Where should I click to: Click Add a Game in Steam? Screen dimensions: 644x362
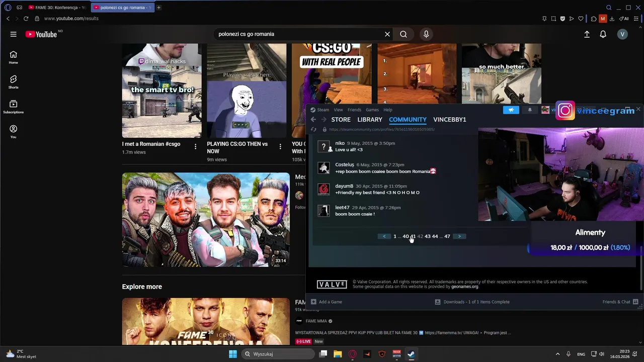coord(327,302)
